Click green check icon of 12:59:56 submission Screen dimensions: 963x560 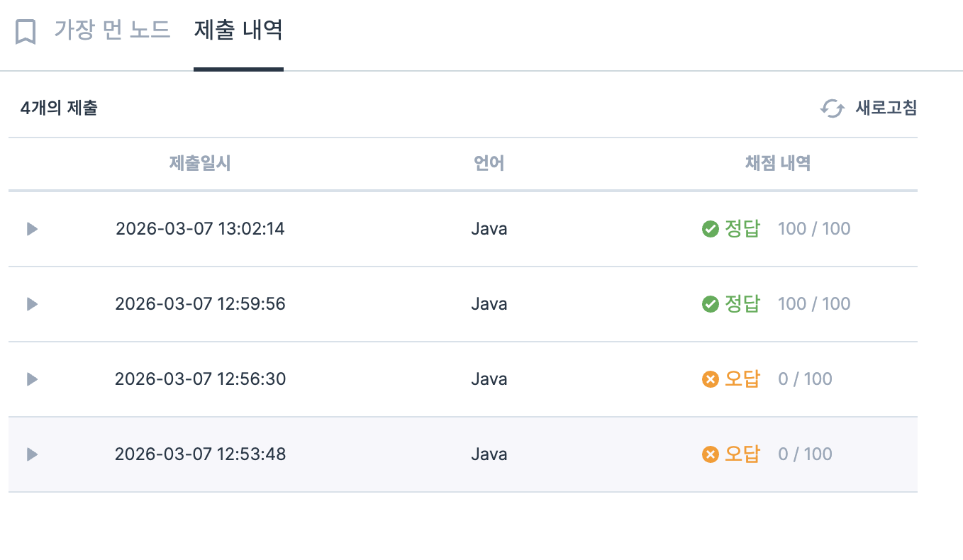pos(710,304)
